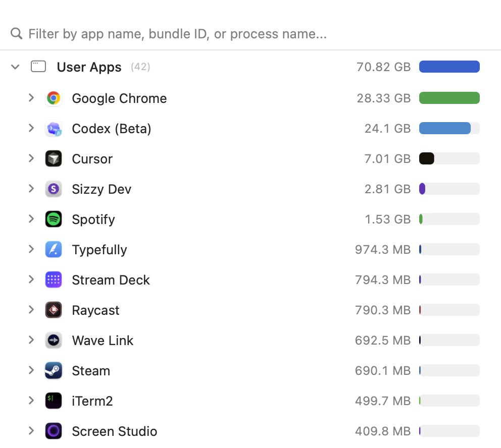This screenshot has width=501, height=448.
Task: Click the "690.1 MB" memory value
Action: (x=383, y=371)
